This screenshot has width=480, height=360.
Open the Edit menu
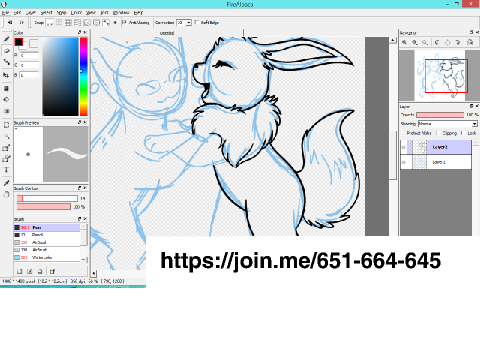[17, 13]
